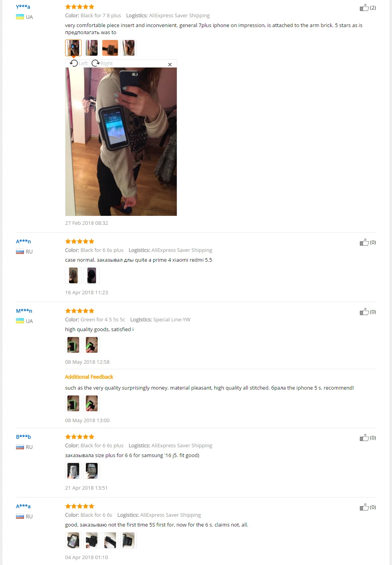This screenshot has height=565, width=392.
Task: Click the reviewer name M***n
Action: click(24, 311)
